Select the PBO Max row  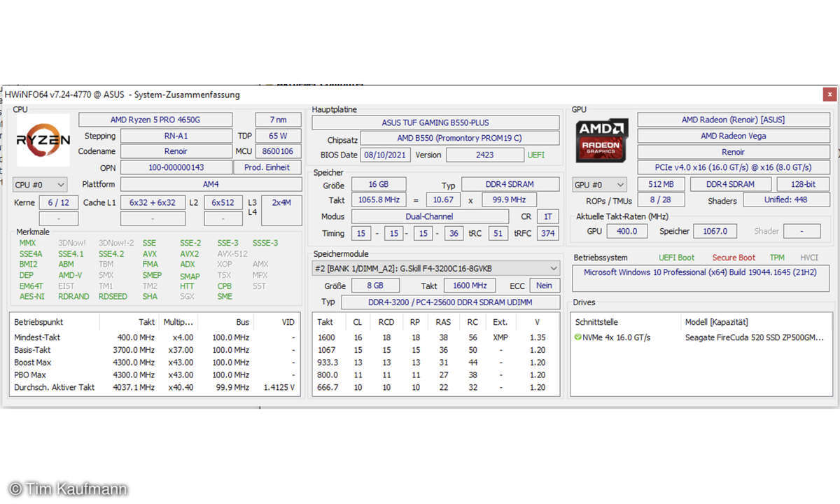click(155, 375)
